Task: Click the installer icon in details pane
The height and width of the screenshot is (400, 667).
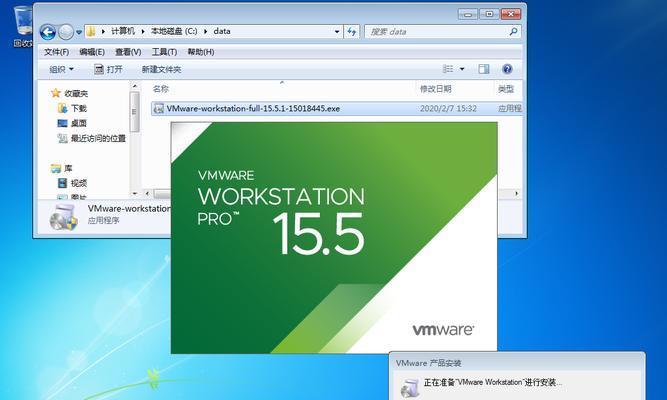Action: click(x=63, y=217)
